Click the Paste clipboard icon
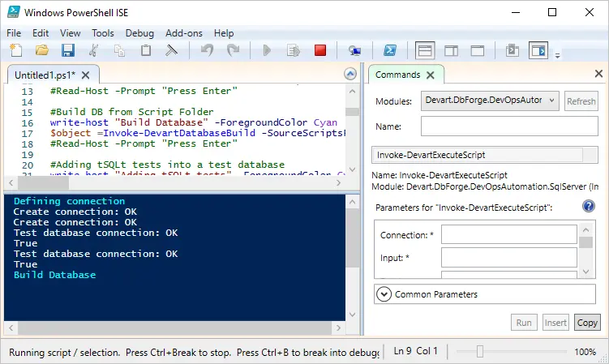The width and height of the screenshot is (609, 364). click(146, 51)
